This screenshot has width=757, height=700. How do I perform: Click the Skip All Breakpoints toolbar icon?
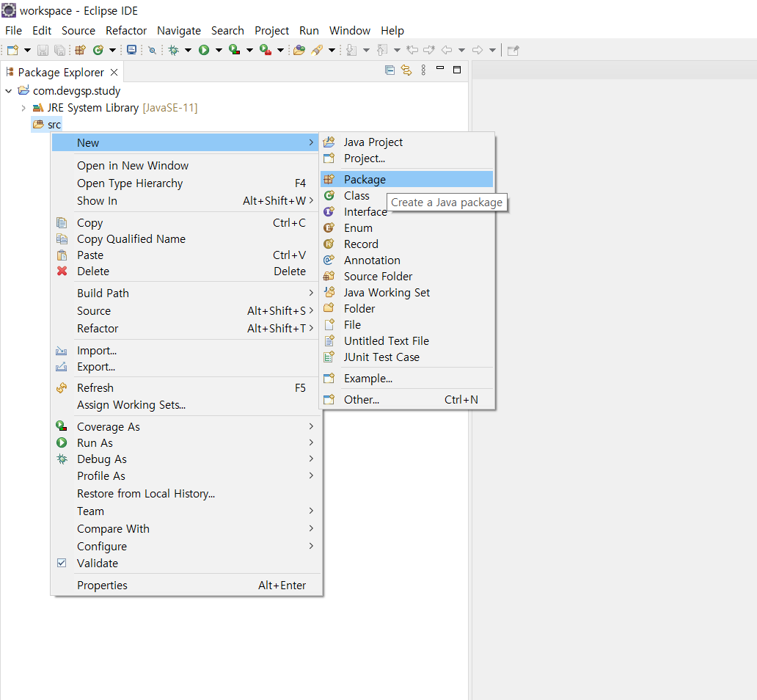click(x=152, y=50)
